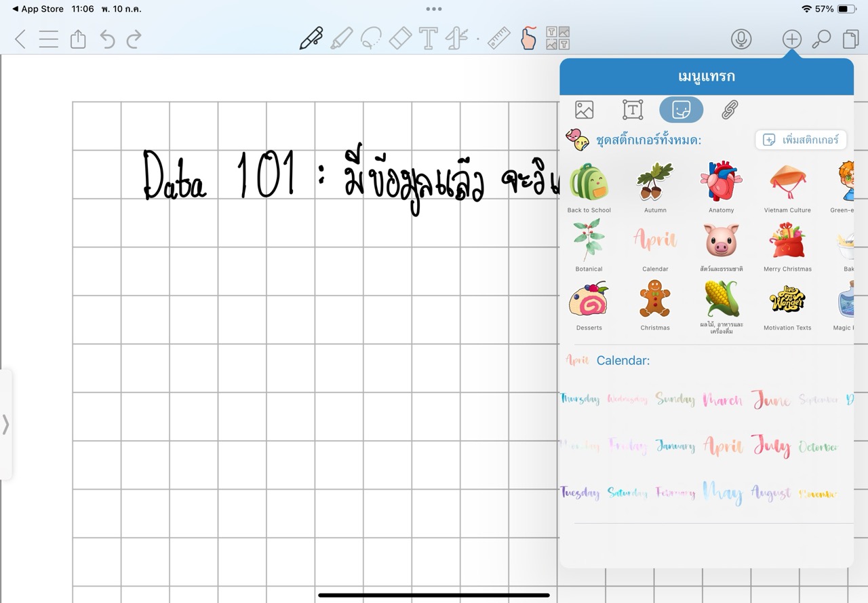Select the Pen tool
This screenshot has height=603, width=868.
click(x=311, y=39)
